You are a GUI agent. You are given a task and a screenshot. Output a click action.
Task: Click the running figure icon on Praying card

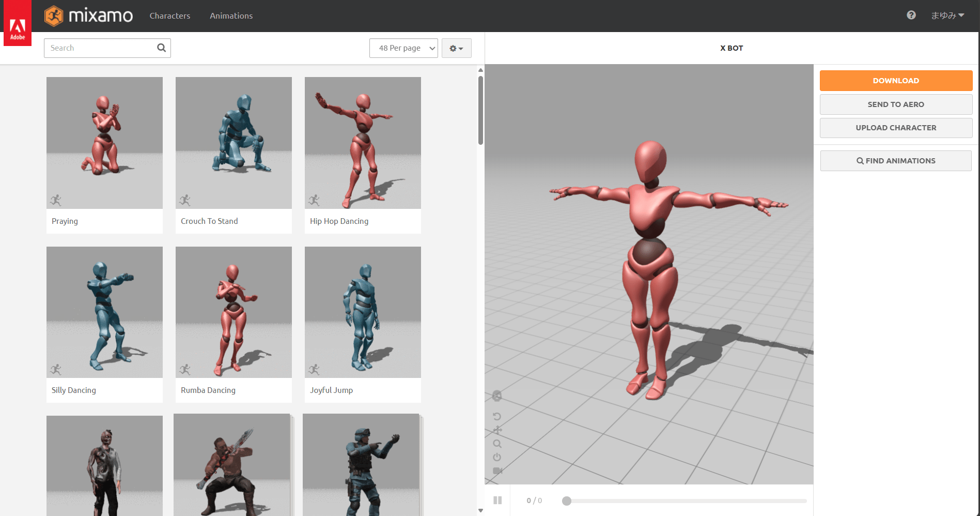coord(56,200)
